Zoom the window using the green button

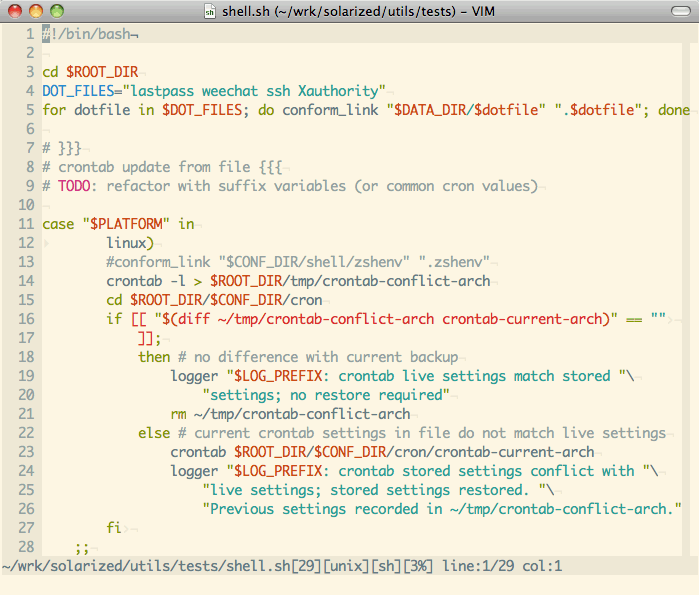pos(56,11)
